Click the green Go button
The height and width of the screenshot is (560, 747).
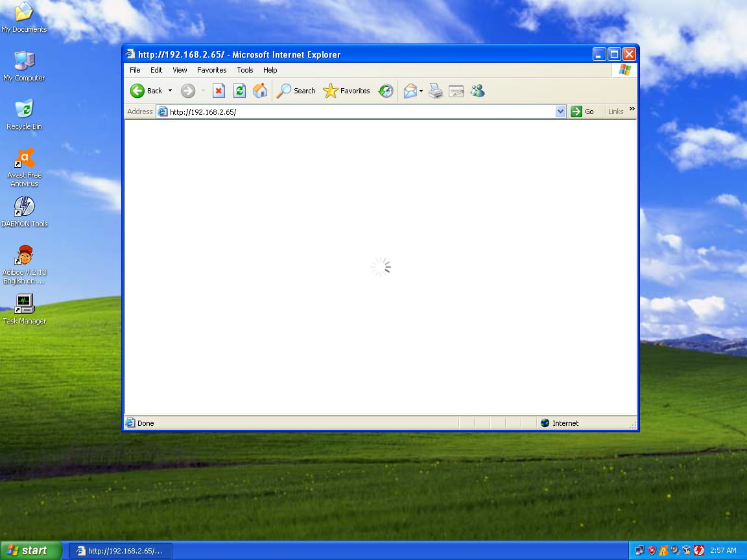tap(582, 111)
